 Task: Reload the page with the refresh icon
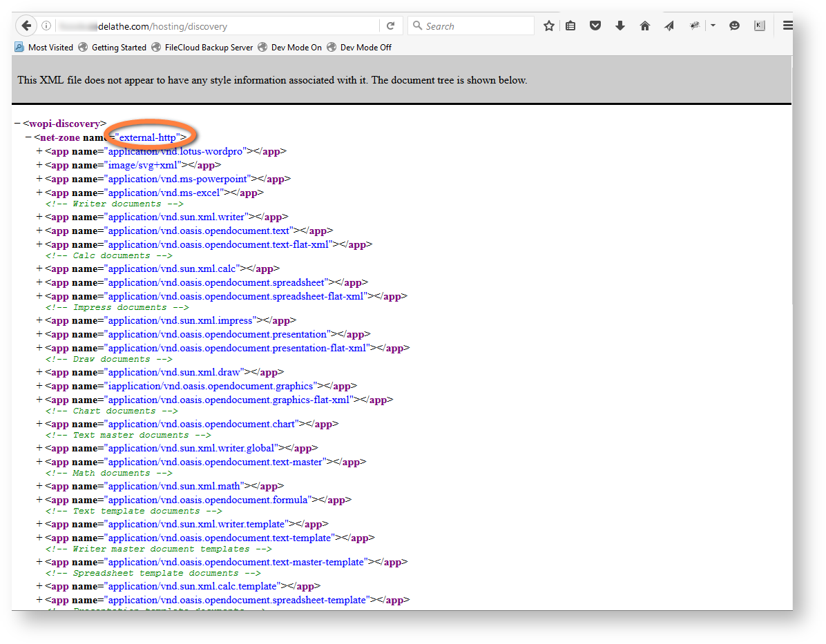pyautogui.click(x=390, y=26)
